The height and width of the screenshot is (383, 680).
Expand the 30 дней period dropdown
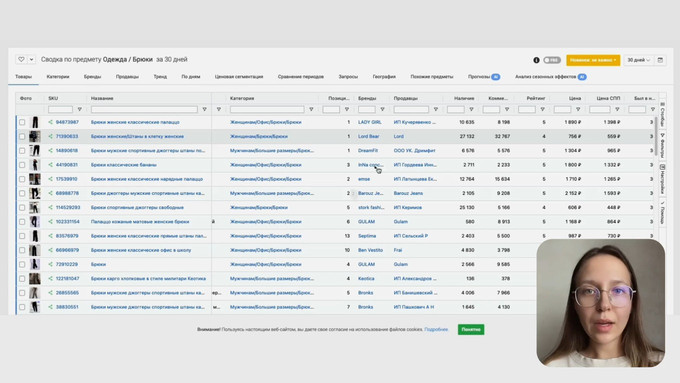tap(638, 60)
